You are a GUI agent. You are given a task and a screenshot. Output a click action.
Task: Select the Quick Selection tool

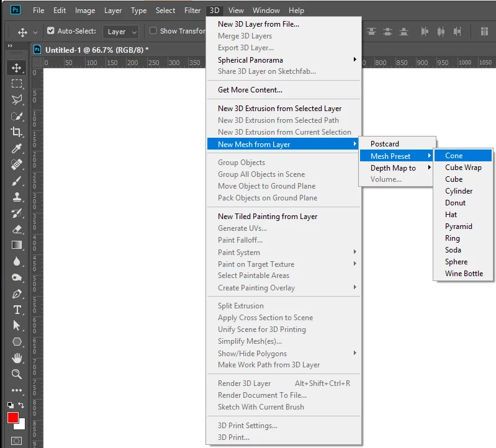pos(16,116)
